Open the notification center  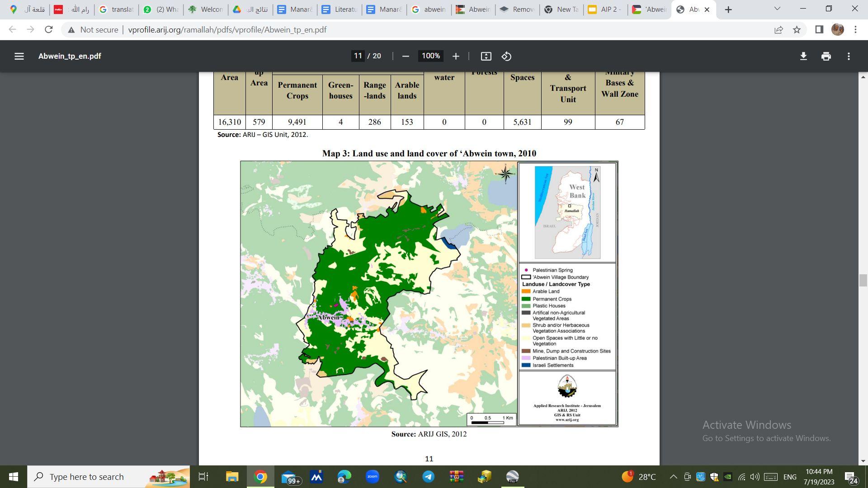coord(851,477)
